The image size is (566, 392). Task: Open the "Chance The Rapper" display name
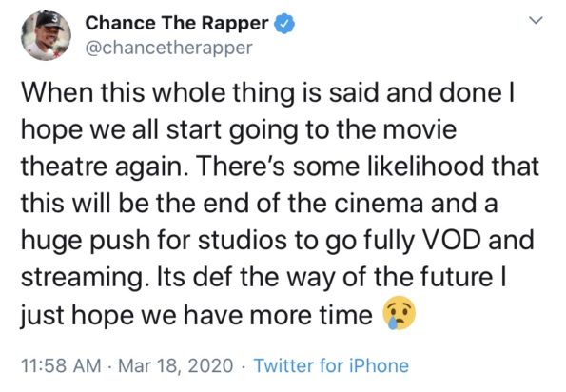(177, 23)
